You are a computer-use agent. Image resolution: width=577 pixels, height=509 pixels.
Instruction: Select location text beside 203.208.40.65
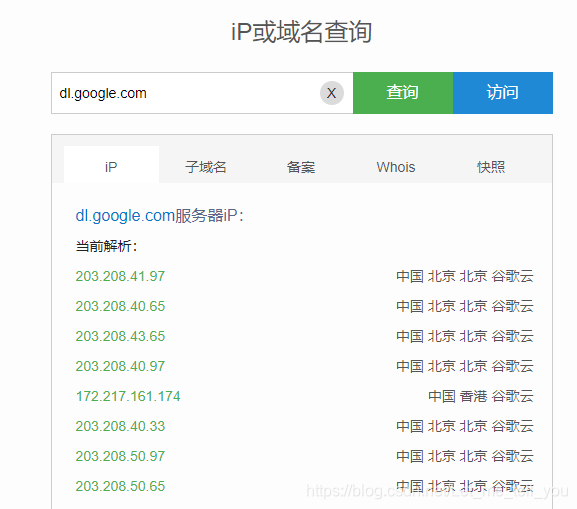point(465,306)
